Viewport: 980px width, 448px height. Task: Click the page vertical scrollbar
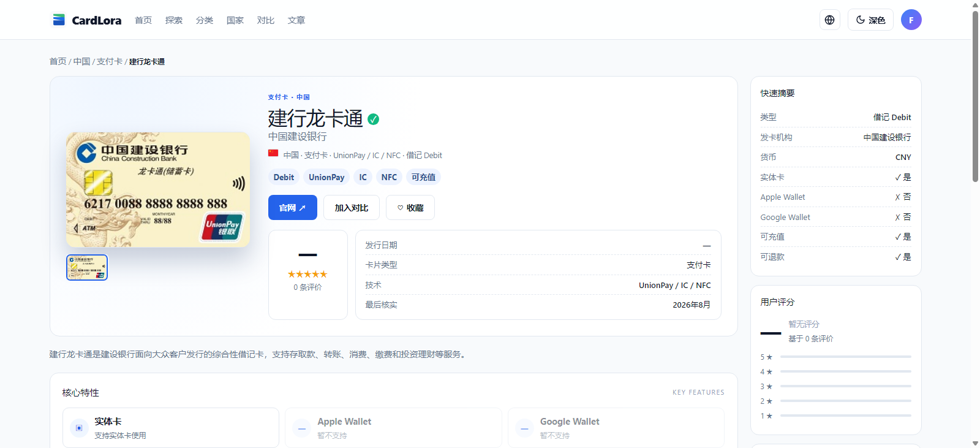[975, 96]
